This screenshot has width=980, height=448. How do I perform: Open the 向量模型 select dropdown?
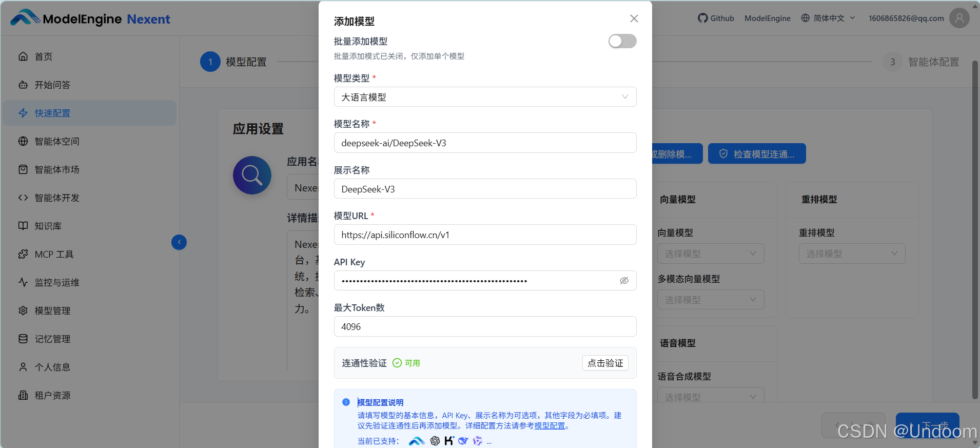click(711, 254)
